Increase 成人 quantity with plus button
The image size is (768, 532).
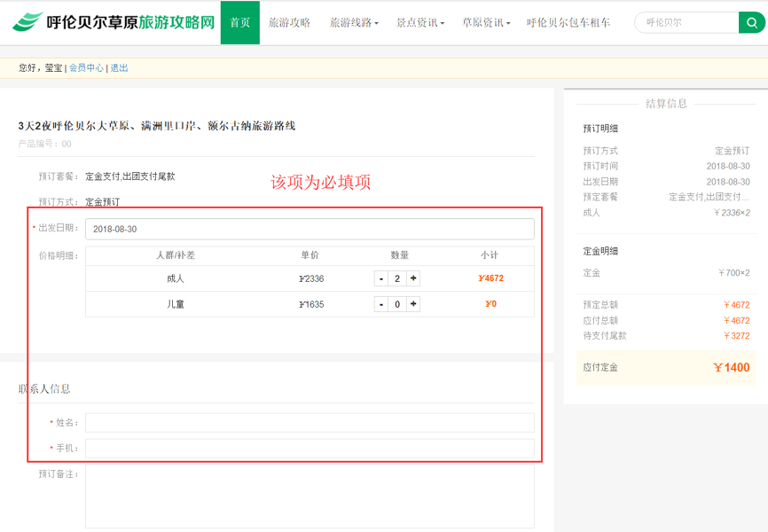pyautogui.click(x=413, y=278)
